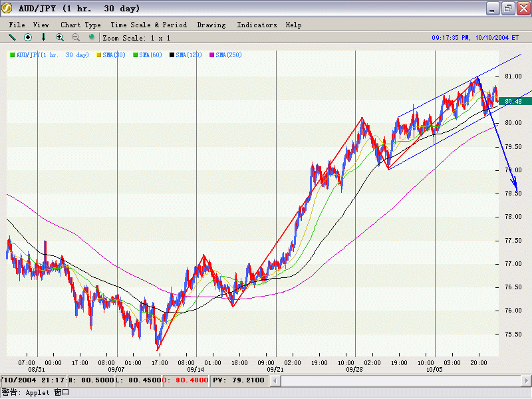The height and width of the screenshot is (399, 532).
Task: Click the horizontal scrollbar's right arrow
Action: tap(527, 380)
